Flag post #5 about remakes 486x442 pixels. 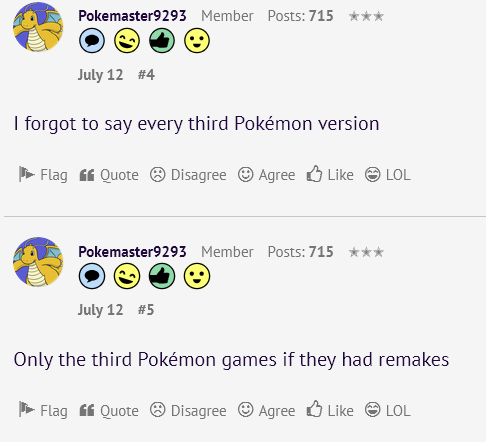point(43,410)
